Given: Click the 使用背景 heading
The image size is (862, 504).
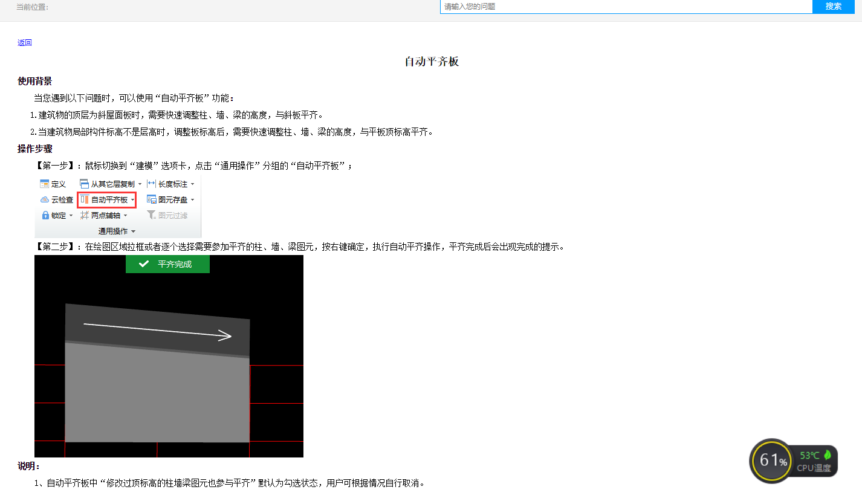Looking at the screenshot, I should (x=34, y=81).
